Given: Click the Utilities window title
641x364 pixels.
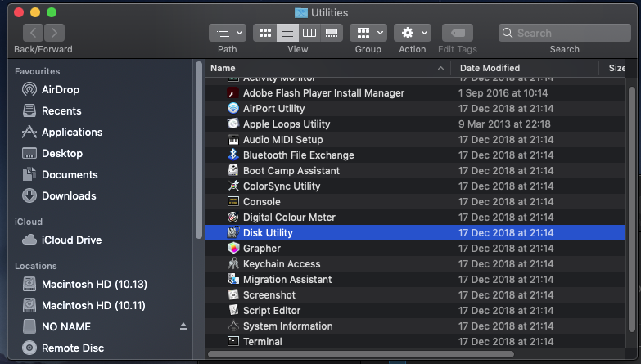Looking at the screenshot, I should click(x=329, y=12).
